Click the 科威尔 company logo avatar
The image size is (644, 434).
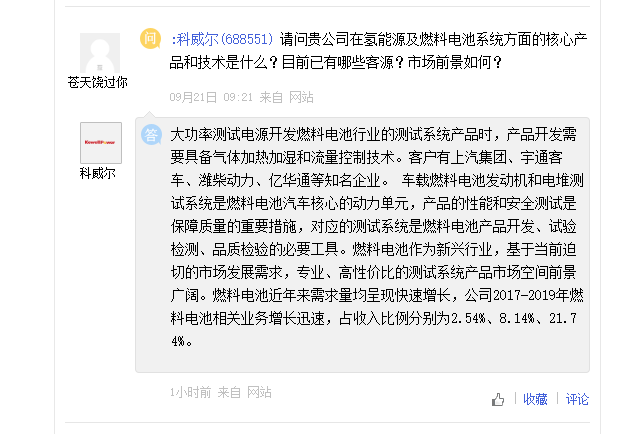(100, 143)
